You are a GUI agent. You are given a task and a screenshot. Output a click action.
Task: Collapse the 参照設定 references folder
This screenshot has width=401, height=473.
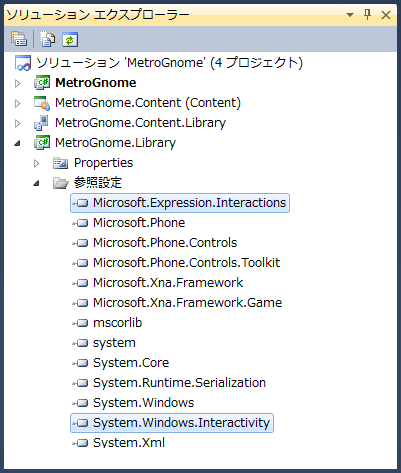(36, 184)
